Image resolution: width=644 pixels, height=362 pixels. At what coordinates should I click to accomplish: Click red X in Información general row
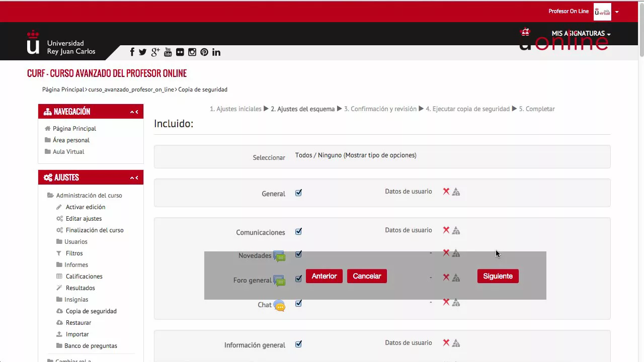click(x=446, y=342)
